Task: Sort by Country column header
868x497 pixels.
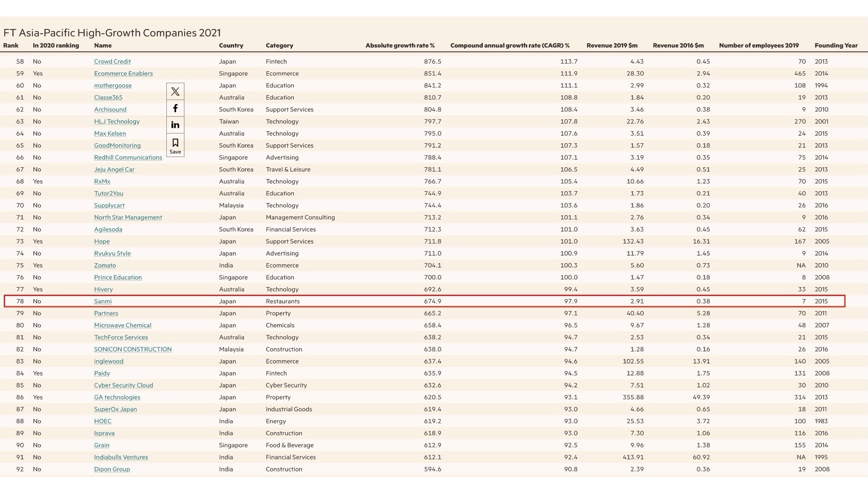Action: [x=231, y=45]
